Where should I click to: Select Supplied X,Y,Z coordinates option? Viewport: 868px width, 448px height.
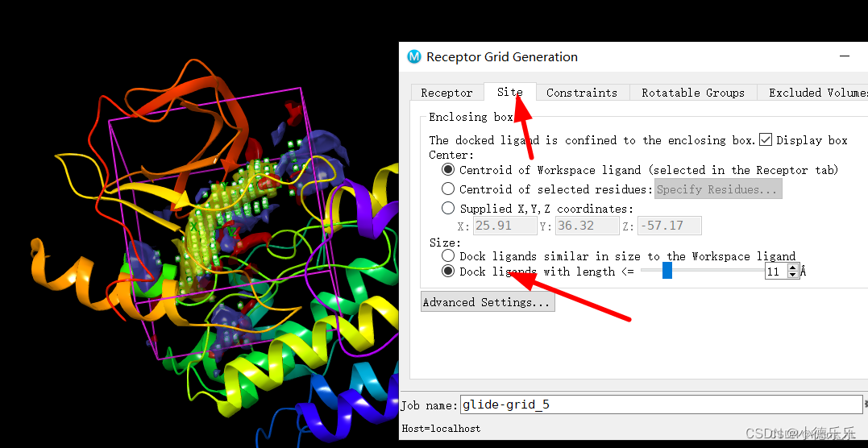(448, 208)
